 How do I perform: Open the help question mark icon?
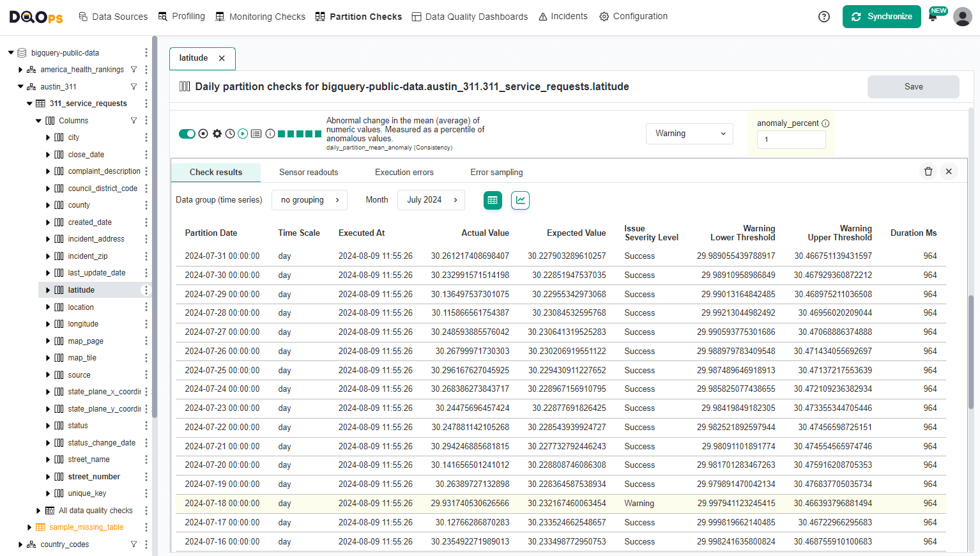tap(824, 17)
